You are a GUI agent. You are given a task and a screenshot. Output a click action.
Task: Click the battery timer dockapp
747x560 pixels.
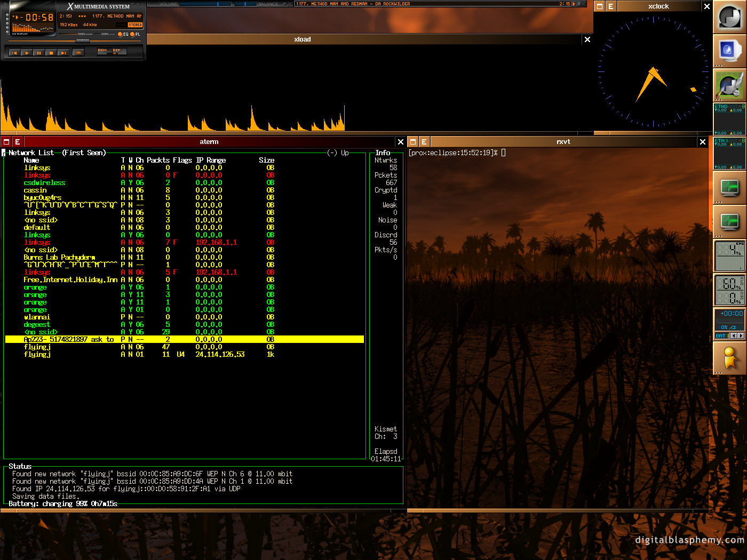(730, 324)
